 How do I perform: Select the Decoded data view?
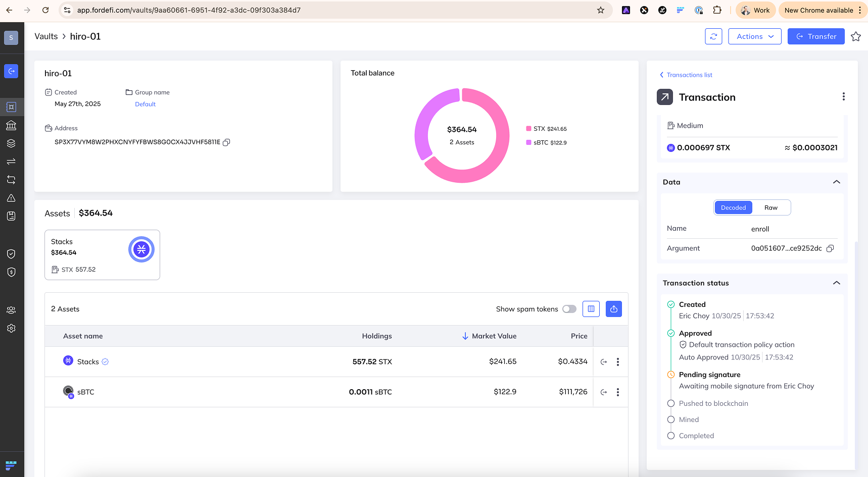tap(733, 207)
